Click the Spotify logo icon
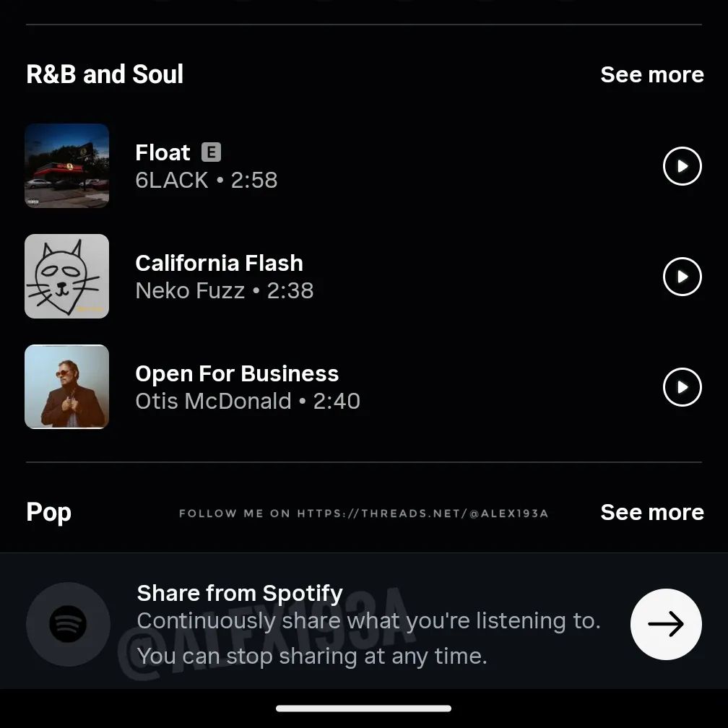The width and height of the screenshot is (728, 728). click(x=68, y=625)
